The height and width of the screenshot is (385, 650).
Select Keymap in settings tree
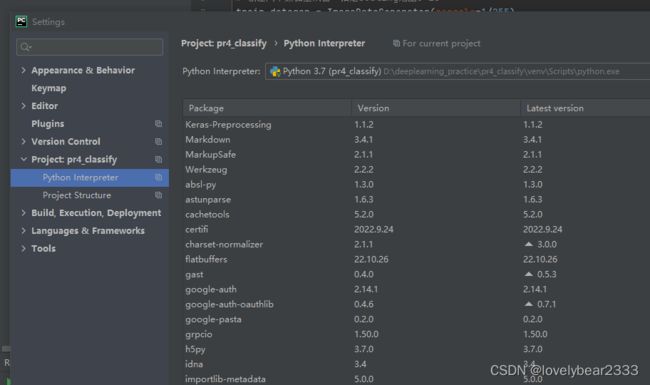pos(49,88)
